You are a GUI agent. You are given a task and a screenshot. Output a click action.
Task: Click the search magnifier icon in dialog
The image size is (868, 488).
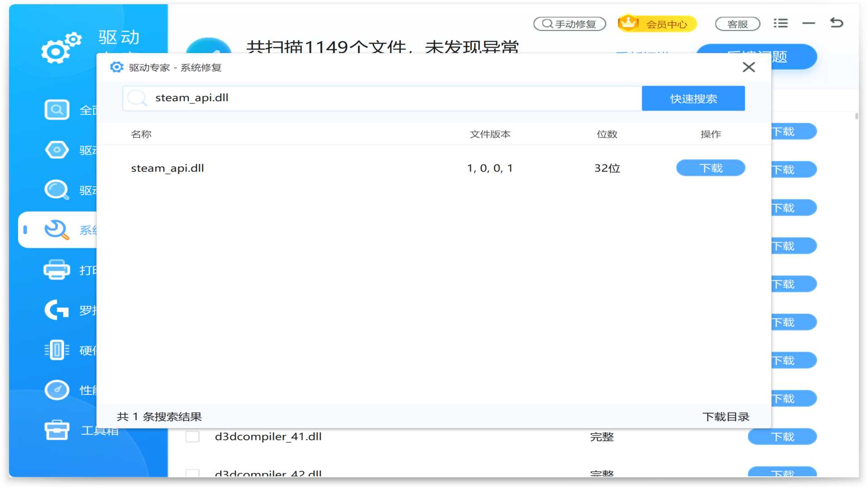pyautogui.click(x=137, y=98)
